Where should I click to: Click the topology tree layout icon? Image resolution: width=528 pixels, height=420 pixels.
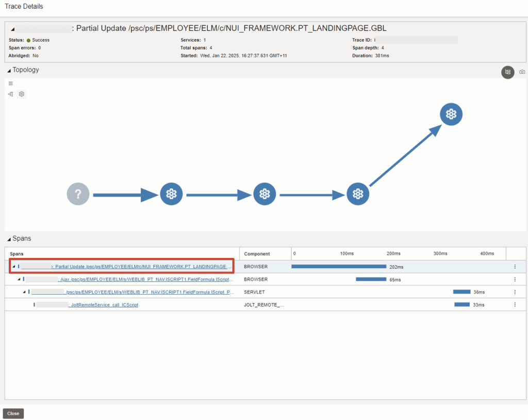coord(11,94)
